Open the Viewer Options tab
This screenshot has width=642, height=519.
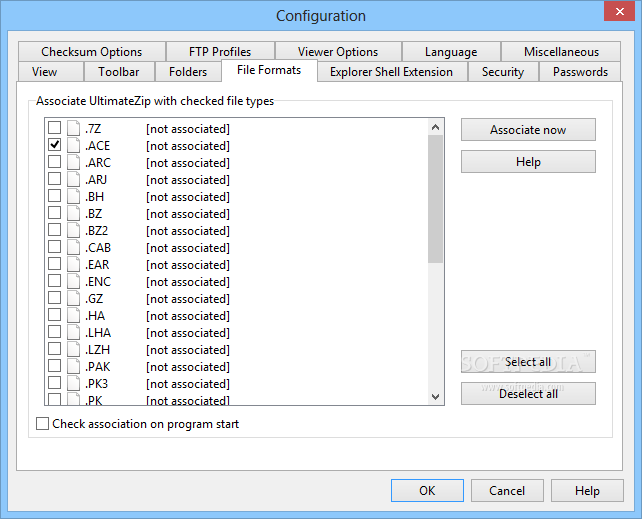click(x=338, y=52)
